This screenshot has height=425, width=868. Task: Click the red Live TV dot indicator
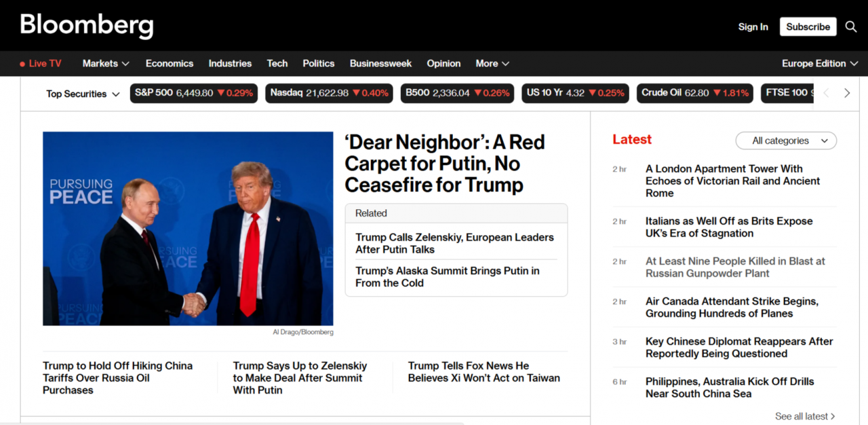click(x=22, y=64)
